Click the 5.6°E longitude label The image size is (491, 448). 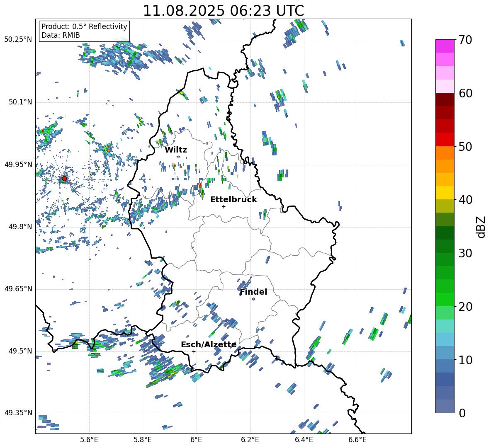tap(89, 440)
